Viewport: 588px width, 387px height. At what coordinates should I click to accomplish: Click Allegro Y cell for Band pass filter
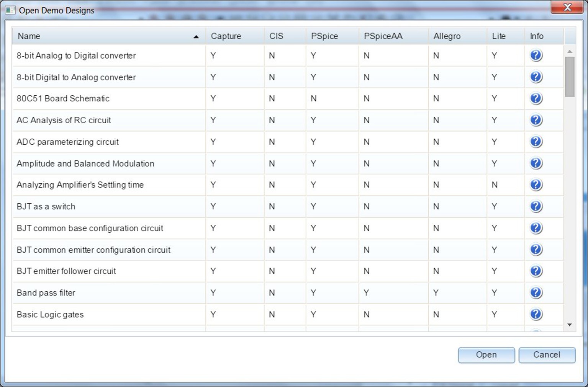tap(458, 293)
